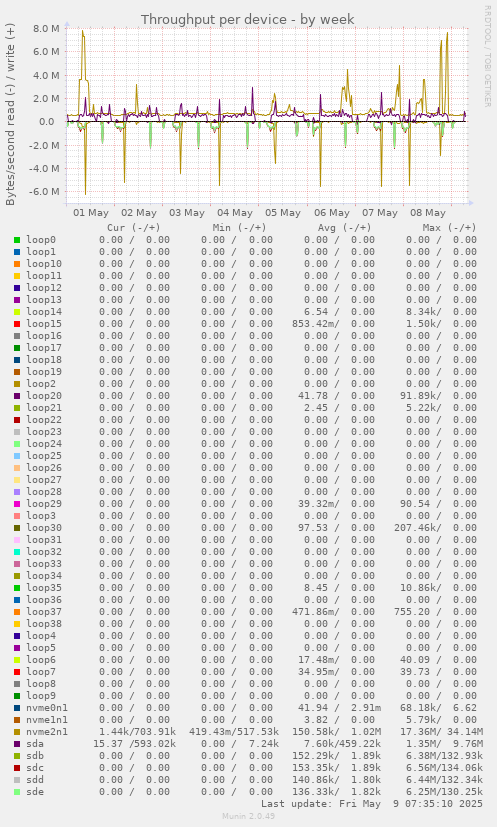Click the sde light green legend swatch
The image size is (497, 827).
(17, 792)
